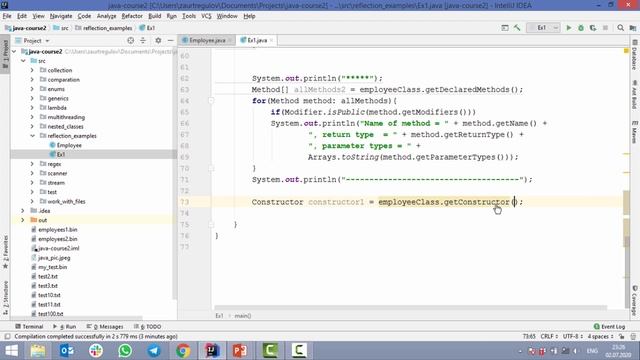The height and width of the screenshot is (360, 640).
Task: Start debugging with the bug icon
Action: (581, 28)
